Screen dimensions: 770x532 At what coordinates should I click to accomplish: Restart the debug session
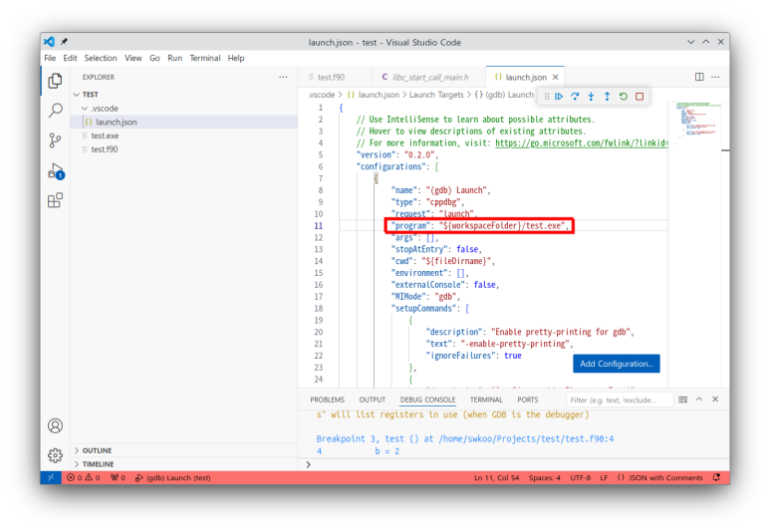[624, 97]
